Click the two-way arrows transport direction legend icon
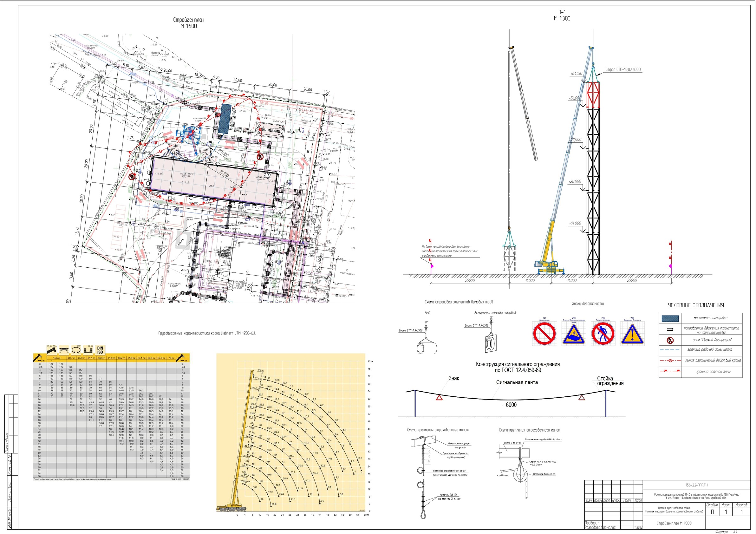756x534 pixels. [x=670, y=329]
